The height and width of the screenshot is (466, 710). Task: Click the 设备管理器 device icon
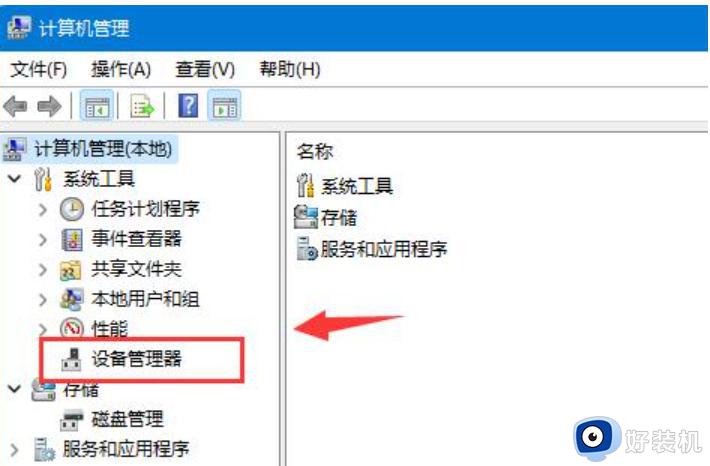pos(71,360)
